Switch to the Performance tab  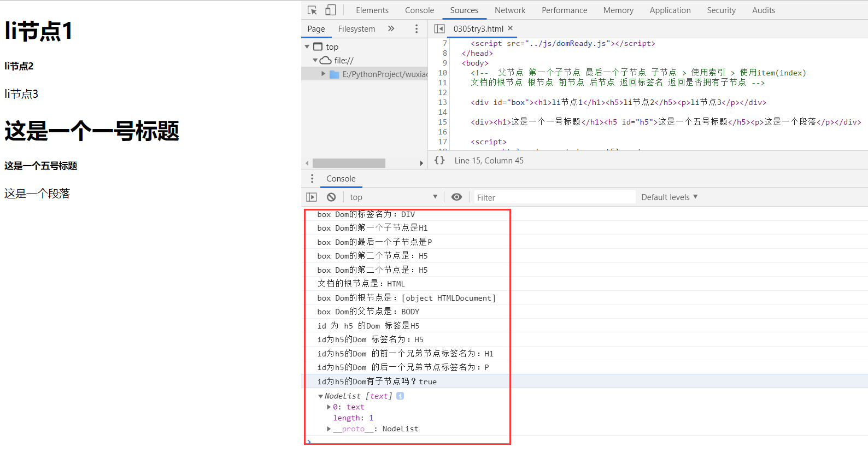pos(564,10)
